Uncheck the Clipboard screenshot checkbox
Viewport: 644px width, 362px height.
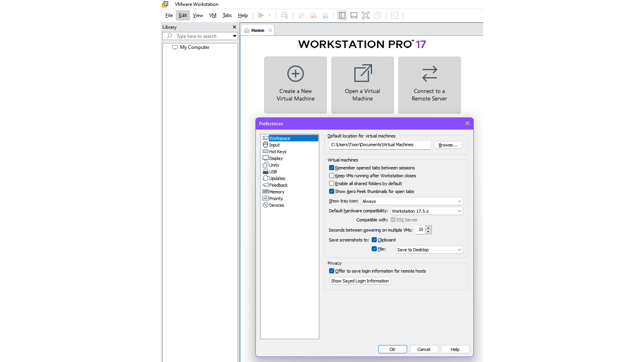click(374, 240)
